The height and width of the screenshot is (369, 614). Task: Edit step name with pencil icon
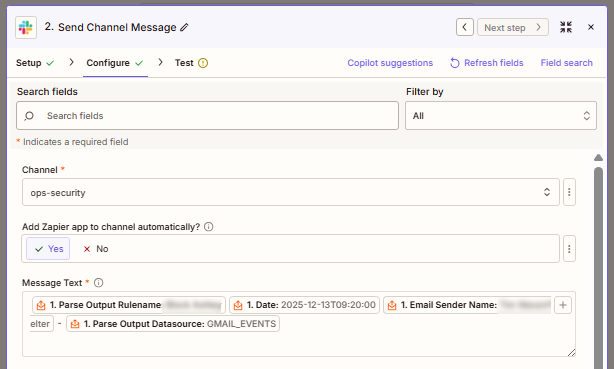tap(184, 27)
